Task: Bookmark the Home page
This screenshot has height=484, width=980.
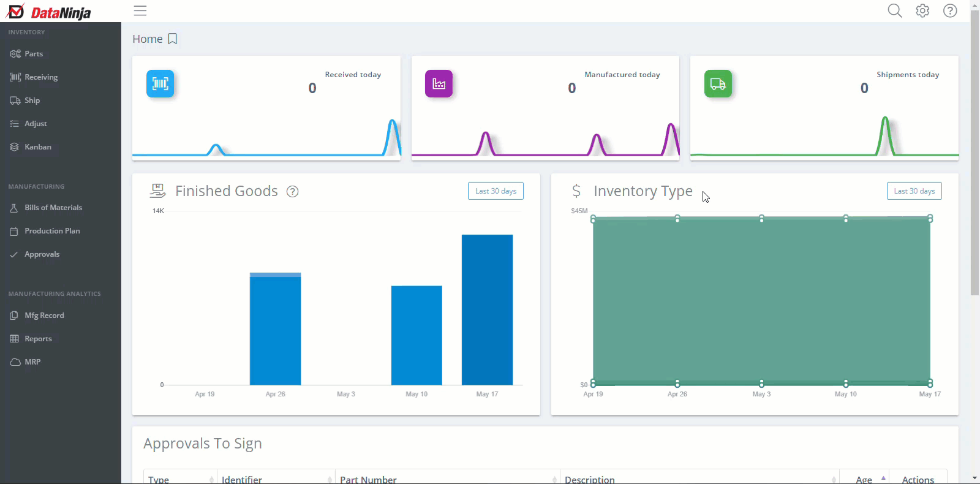Action: click(x=173, y=39)
